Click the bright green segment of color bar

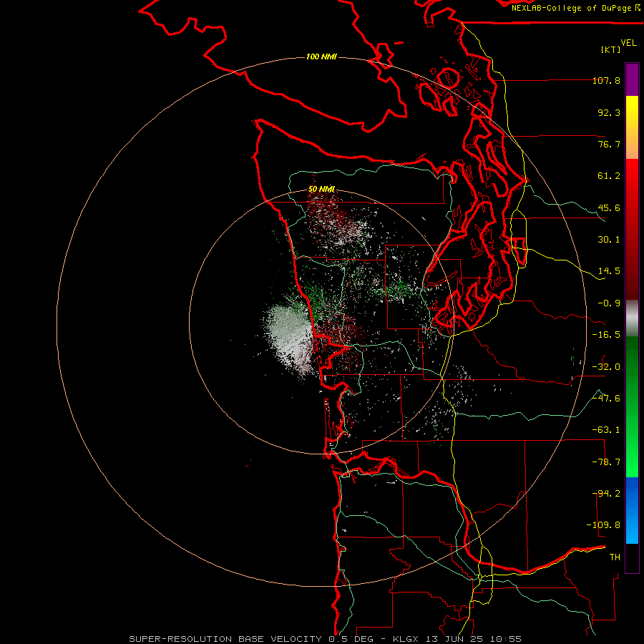[x=632, y=406]
